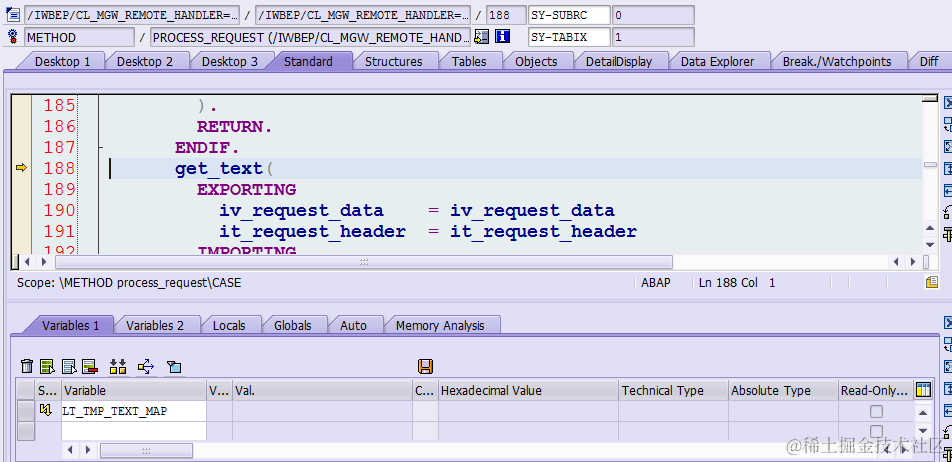This screenshot has width=952, height=462.
Task: Tick the Read-Only checkbox for LT_TMP_TEXT_MAP
Action: pyautogui.click(x=876, y=412)
